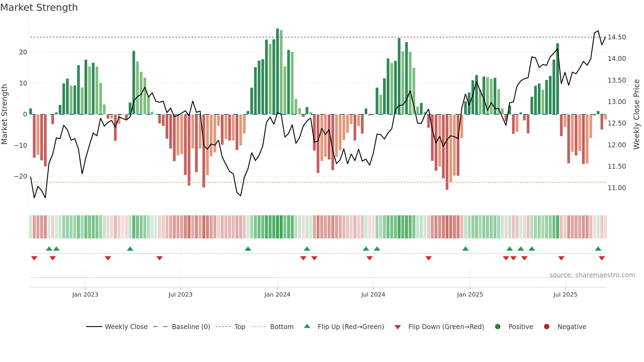This screenshot has width=644, height=362.
Task: Click the red Negative circle icon in legend
Action: [x=547, y=327]
